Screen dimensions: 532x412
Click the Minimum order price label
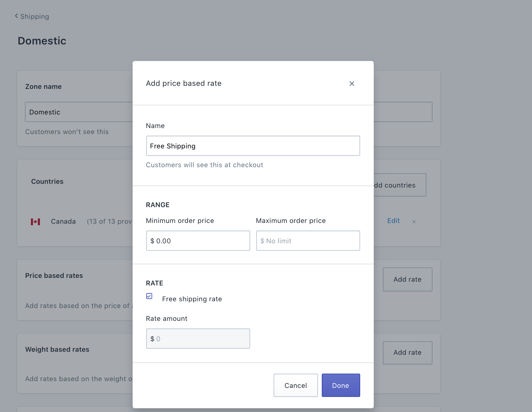pos(180,221)
